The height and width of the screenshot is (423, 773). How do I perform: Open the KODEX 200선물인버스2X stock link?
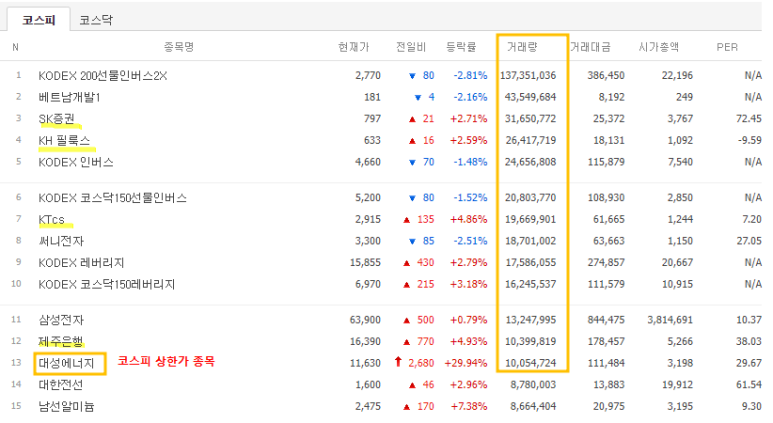103,76
